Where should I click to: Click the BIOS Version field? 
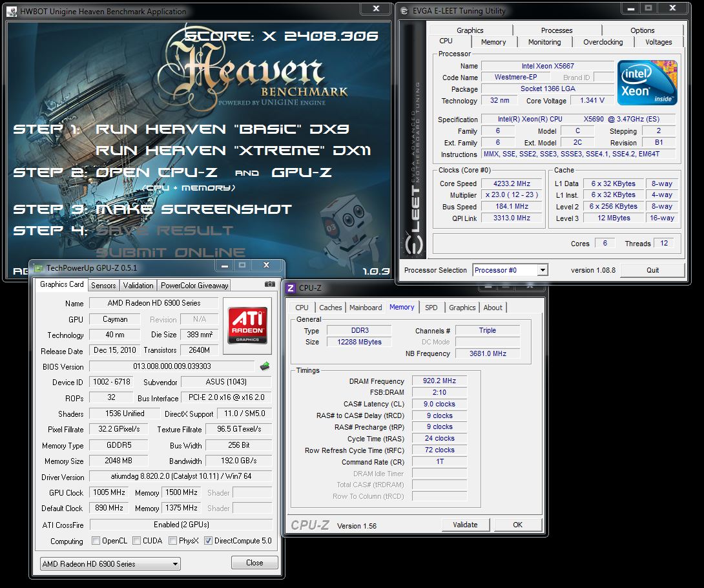(x=172, y=366)
